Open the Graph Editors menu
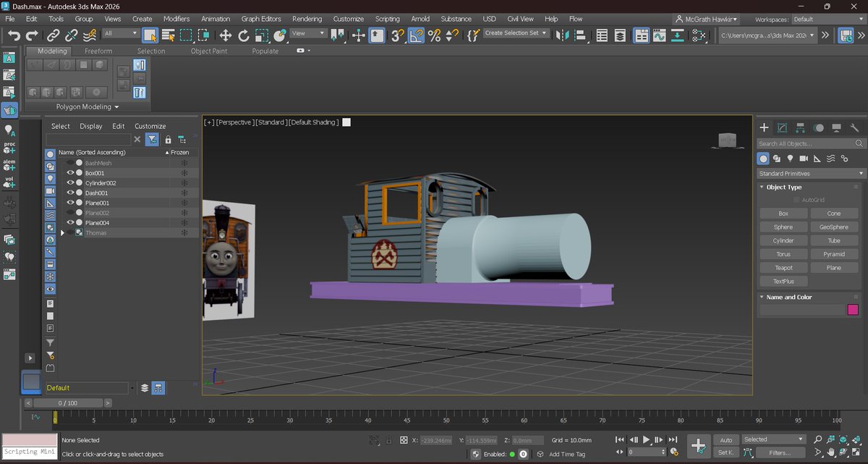Viewport: 868px width, 464px height. [x=261, y=19]
